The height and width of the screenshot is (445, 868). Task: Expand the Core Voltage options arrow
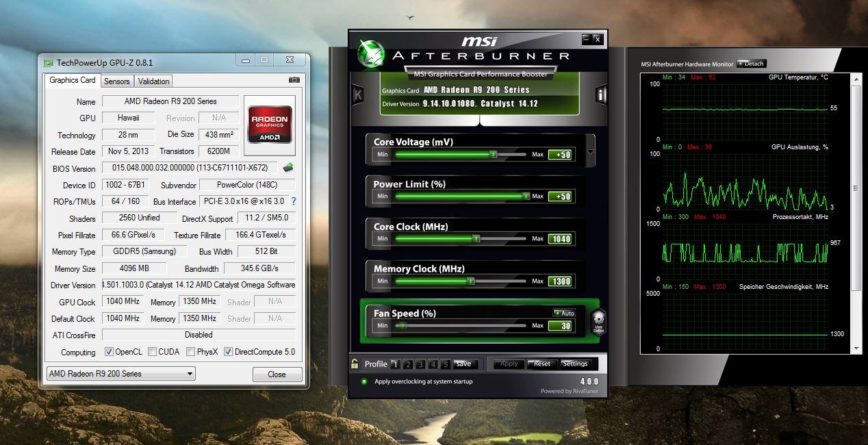pyautogui.click(x=590, y=151)
